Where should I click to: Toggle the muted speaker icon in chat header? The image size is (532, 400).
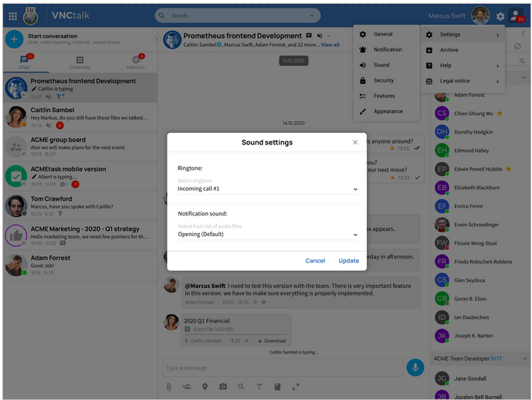coord(319,36)
